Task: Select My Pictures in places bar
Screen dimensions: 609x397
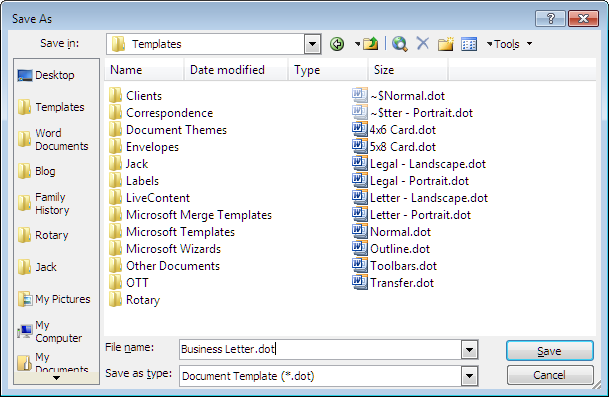Action: pos(54,299)
